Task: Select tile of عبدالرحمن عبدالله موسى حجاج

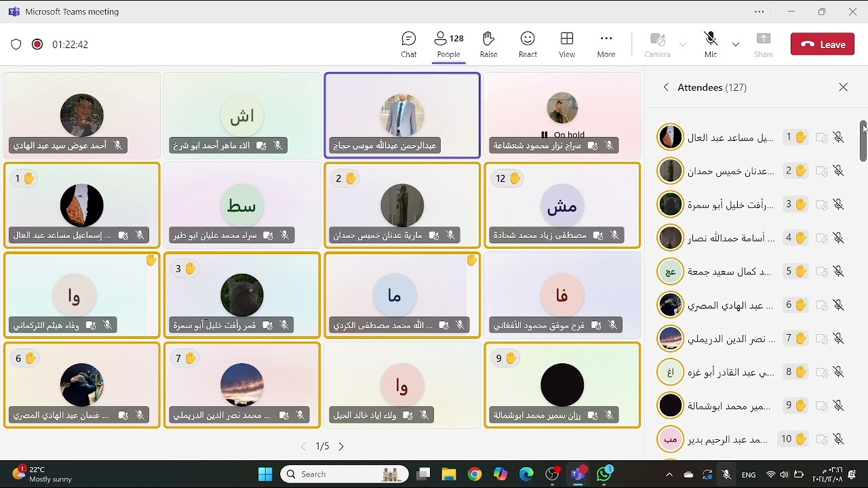Action: [x=402, y=115]
